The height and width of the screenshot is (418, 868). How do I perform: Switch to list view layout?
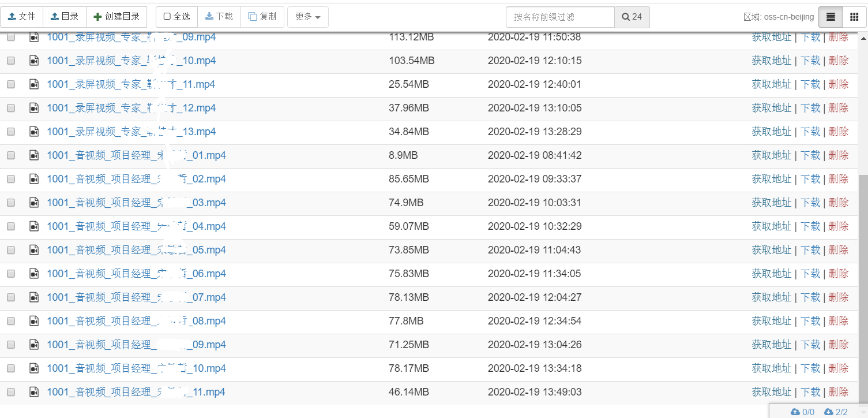pyautogui.click(x=831, y=17)
